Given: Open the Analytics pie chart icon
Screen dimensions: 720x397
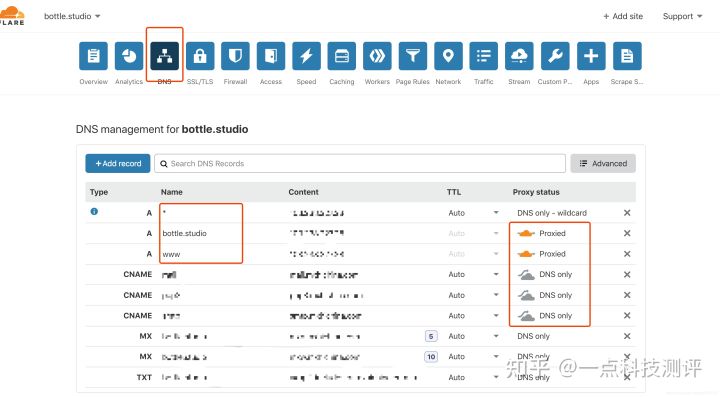Looking at the screenshot, I should (x=129, y=56).
